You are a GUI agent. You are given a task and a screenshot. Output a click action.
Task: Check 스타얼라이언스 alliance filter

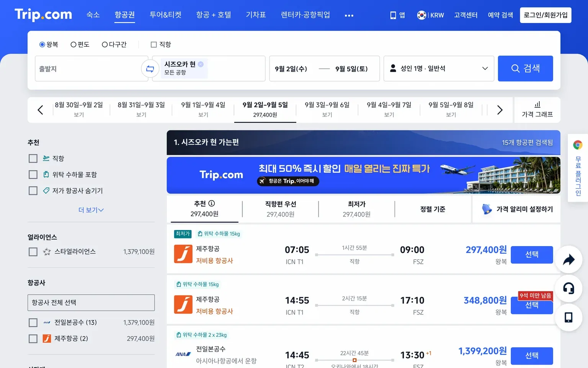[33, 252]
